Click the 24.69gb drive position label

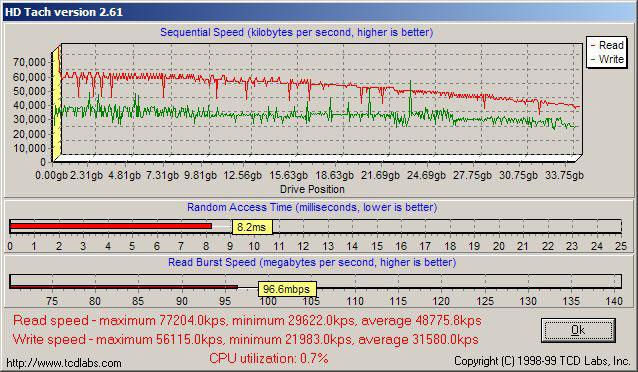(426, 175)
